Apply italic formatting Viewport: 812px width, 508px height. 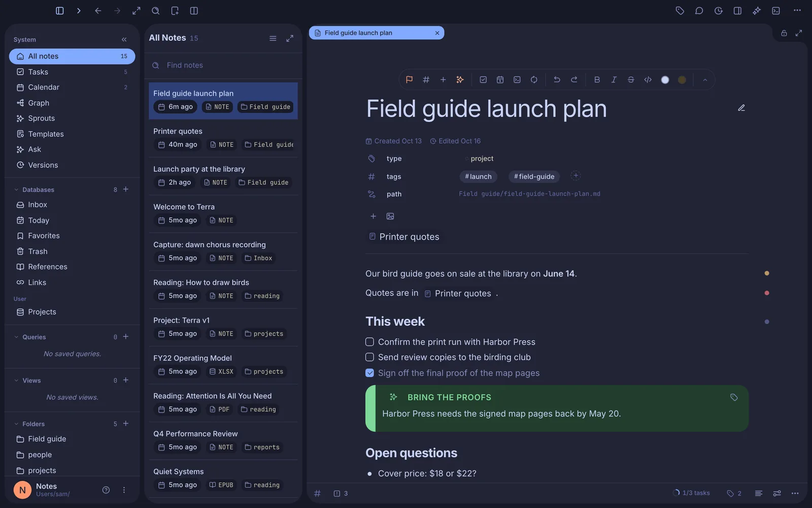click(x=614, y=80)
